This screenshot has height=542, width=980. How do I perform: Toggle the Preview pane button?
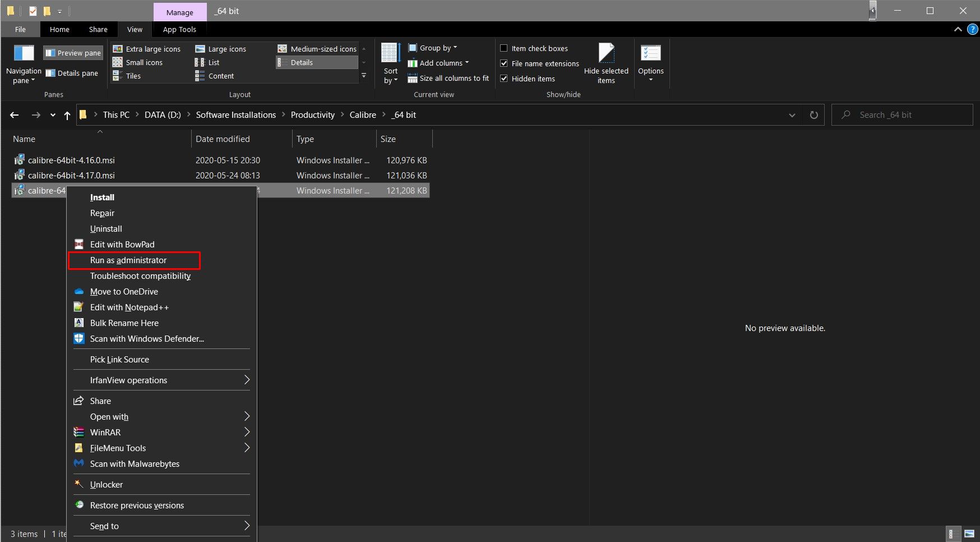(73, 53)
